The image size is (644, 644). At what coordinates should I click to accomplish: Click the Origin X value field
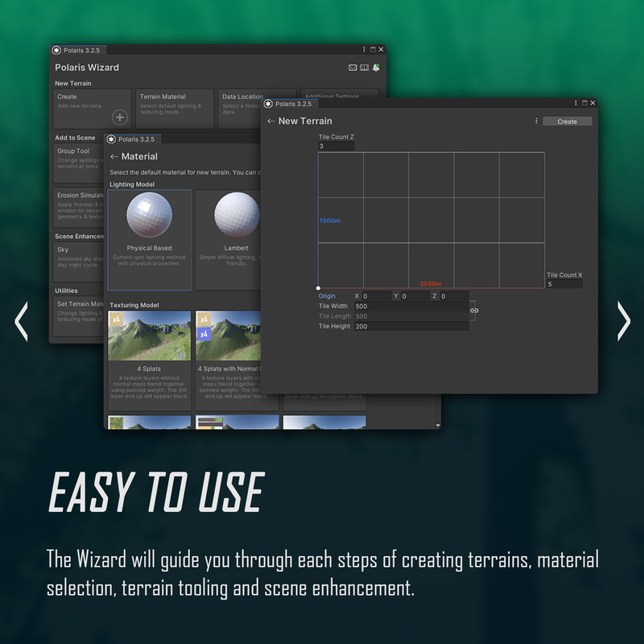tap(376, 295)
